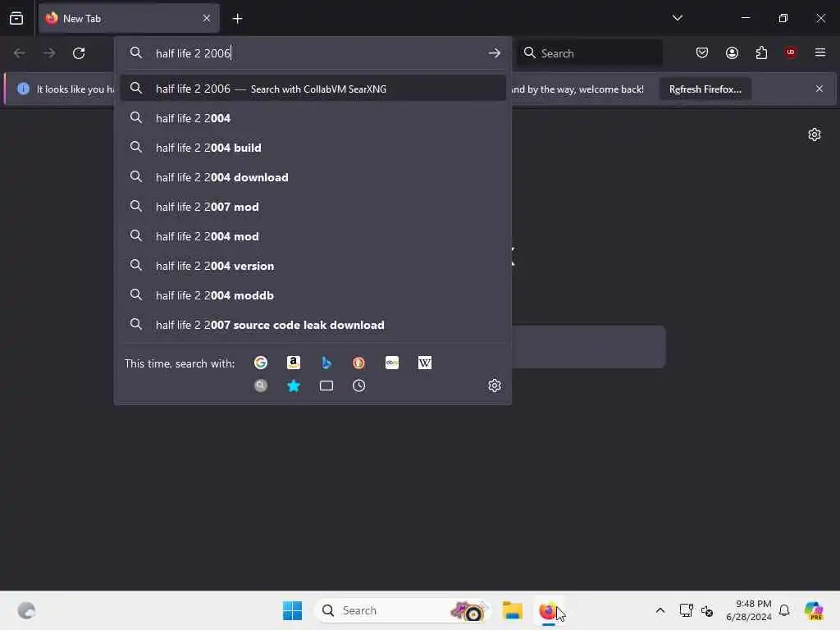Click the go arrow in the address bar
Viewport: 840px width, 630px height.
[x=495, y=53]
